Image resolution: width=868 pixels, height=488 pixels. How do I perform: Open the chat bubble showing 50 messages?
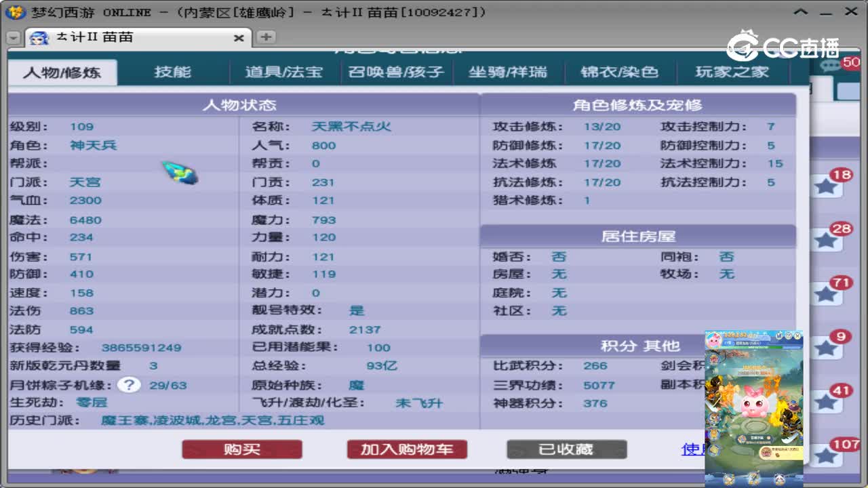tap(830, 64)
